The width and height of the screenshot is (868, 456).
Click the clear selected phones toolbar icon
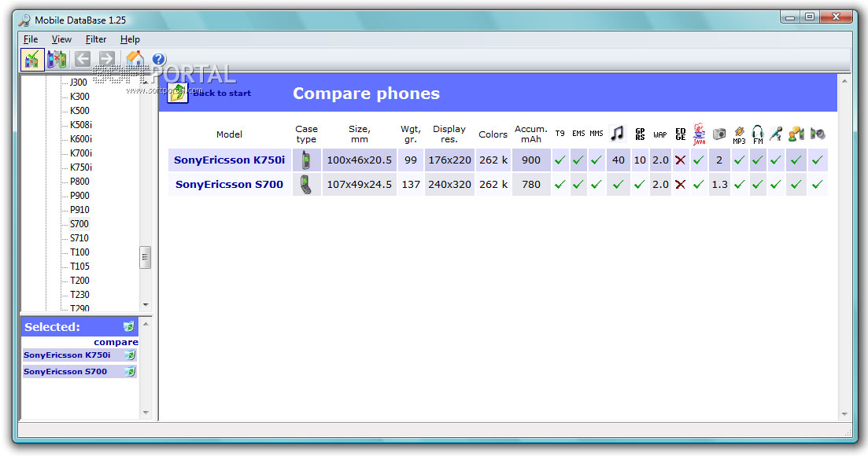pos(57,59)
